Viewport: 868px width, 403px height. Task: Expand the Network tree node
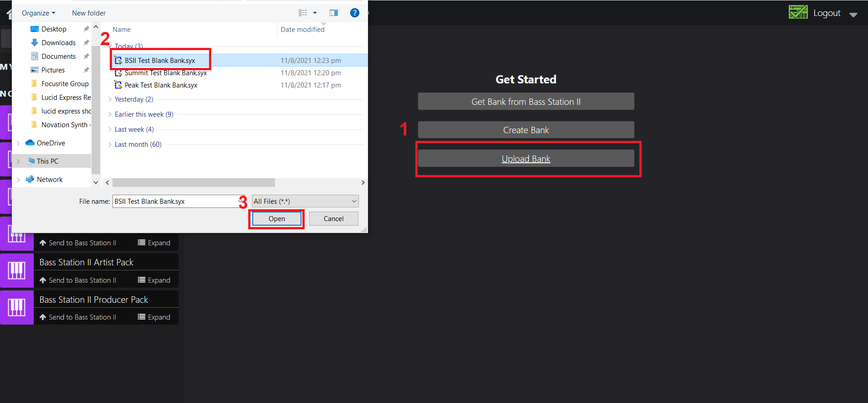click(x=18, y=179)
